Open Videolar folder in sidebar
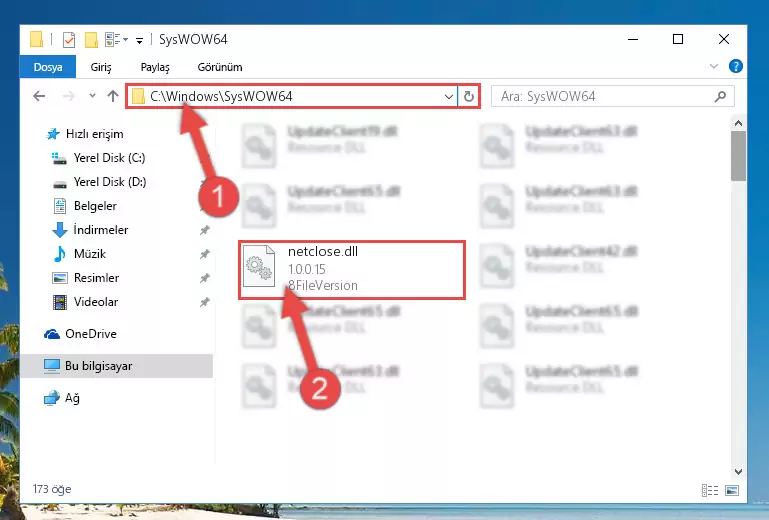 (96, 302)
